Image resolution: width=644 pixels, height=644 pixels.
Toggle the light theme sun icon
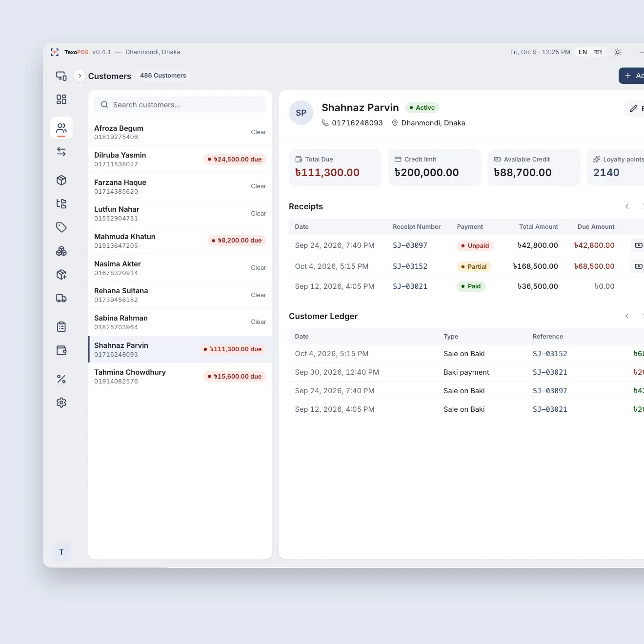click(x=618, y=52)
